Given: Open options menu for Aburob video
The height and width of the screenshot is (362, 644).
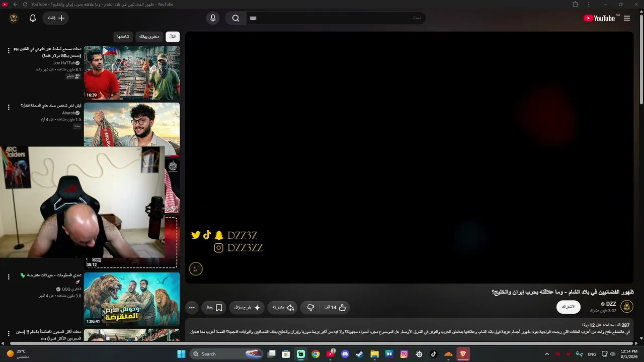Looking at the screenshot, I should click(x=9, y=107).
